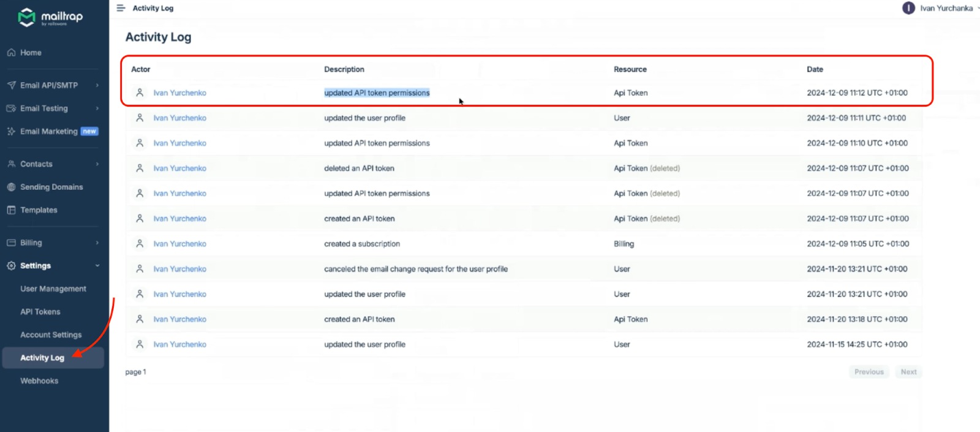Expand the Contacts chevron
The height and width of the screenshot is (432, 980).
click(x=97, y=164)
